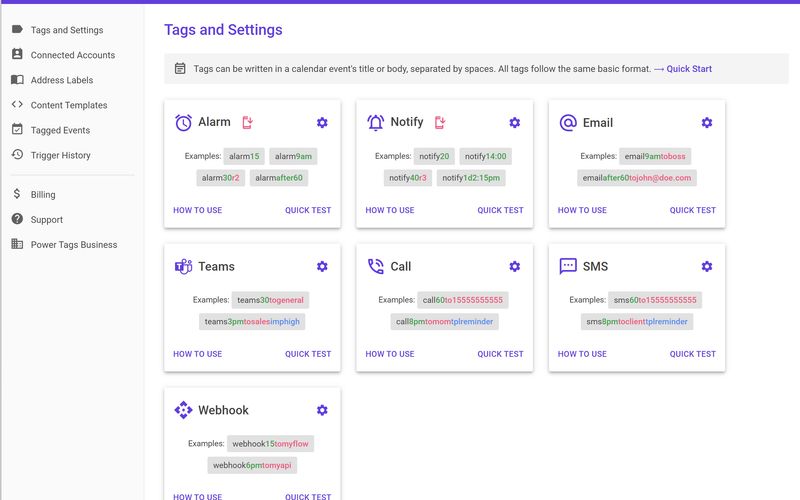Image resolution: width=800 pixels, height=500 pixels.
Task: Click the Tags and Settings page heading
Action: [223, 30]
